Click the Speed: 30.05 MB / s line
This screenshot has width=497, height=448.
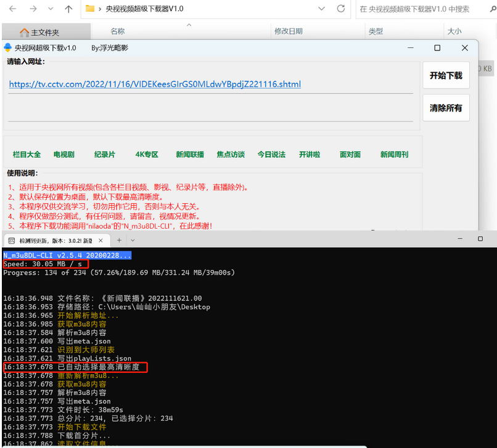43,264
